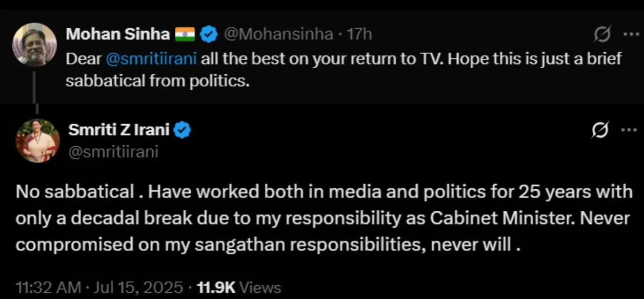Open Mohan Sinha's profile picture
The image size is (644, 299).
pos(34,45)
